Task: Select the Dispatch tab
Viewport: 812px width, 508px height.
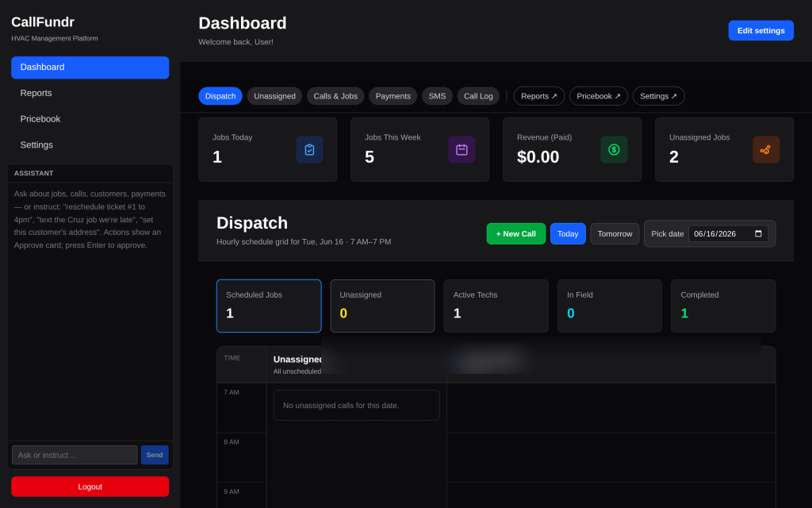Action: click(220, 96)
